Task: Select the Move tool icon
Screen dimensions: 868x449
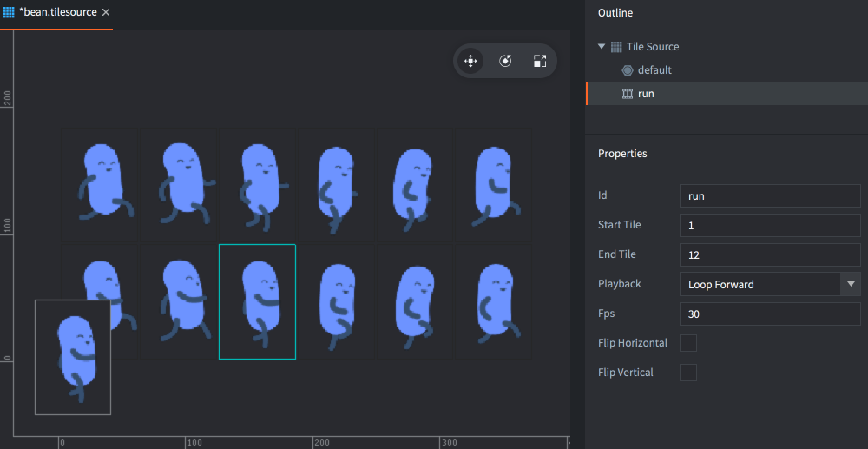Action: pos(470,61)
